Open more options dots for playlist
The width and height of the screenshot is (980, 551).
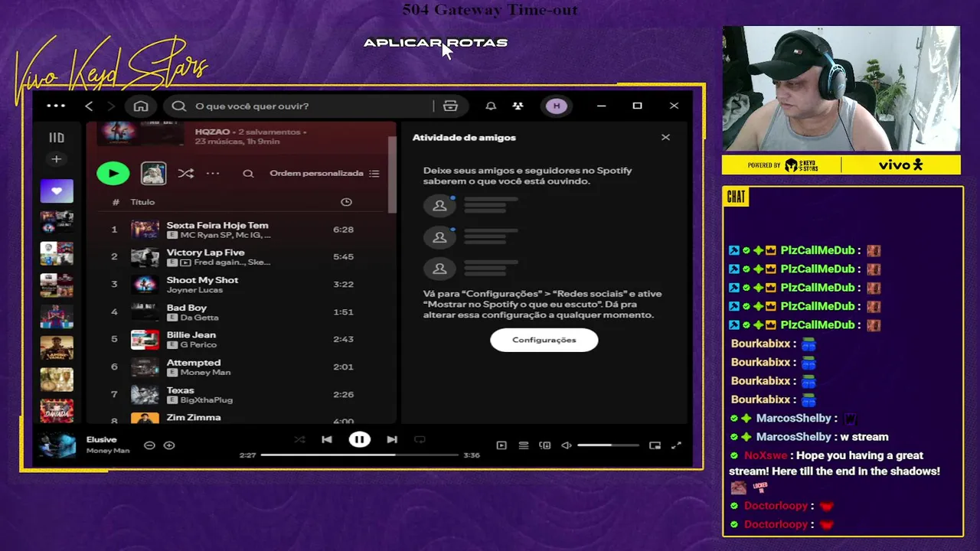pyautogui.click(x=213, y=174)
